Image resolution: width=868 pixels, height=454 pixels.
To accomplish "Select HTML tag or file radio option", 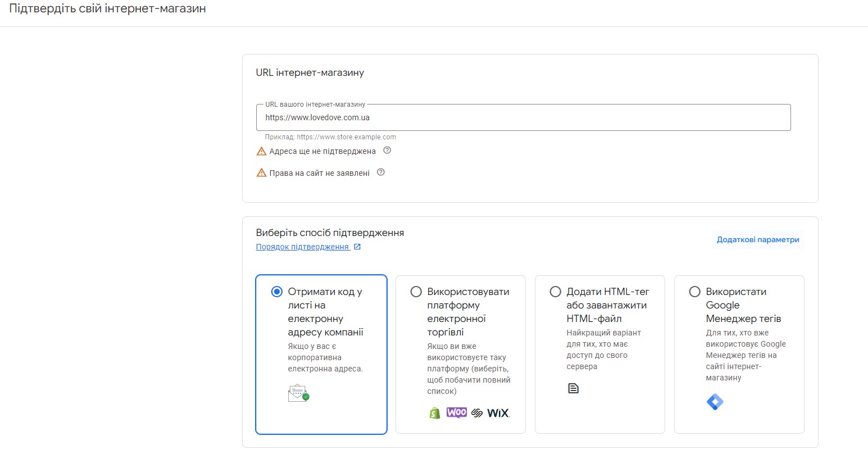I will click(x=555, y=292).
